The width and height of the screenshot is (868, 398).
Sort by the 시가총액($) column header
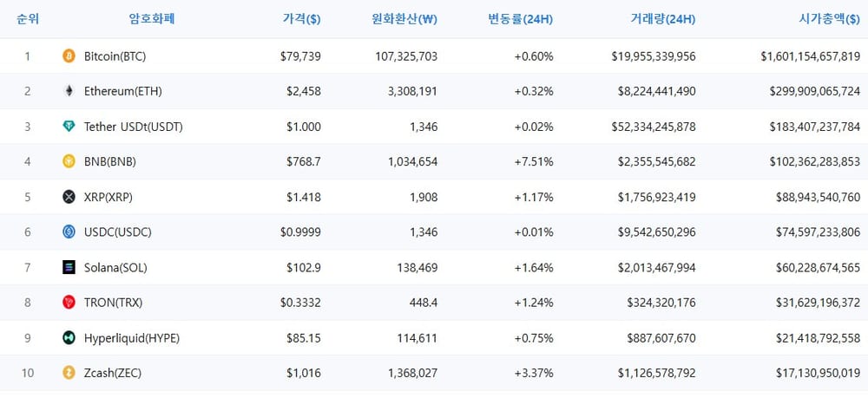click(x=829, y=19)
